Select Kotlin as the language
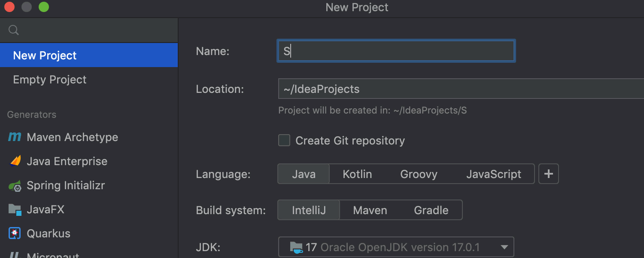Screen dimensions: 644x258 357,174
